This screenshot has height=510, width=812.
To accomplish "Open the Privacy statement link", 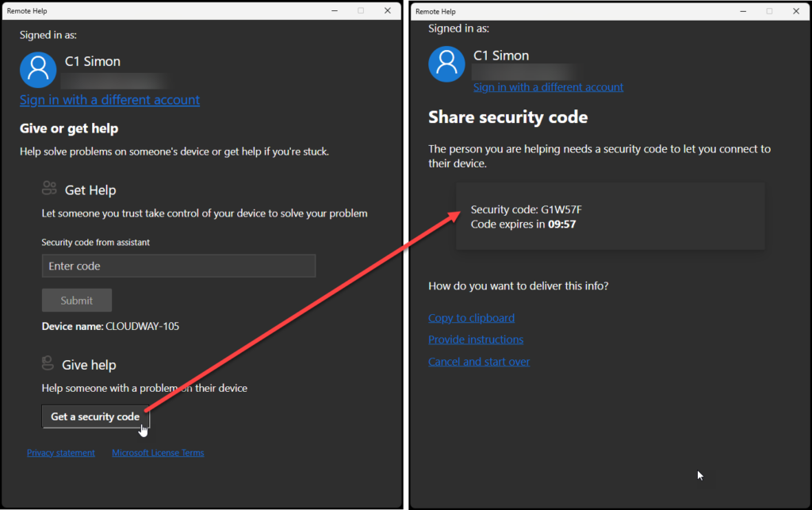I will (x=61, y=453).
